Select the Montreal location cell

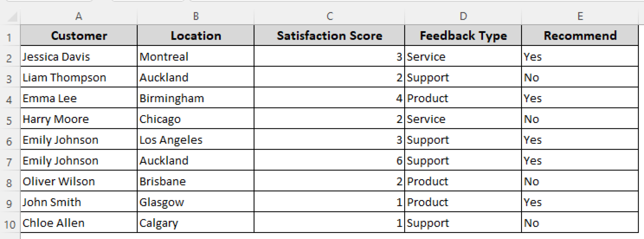[x=196, y=57]
